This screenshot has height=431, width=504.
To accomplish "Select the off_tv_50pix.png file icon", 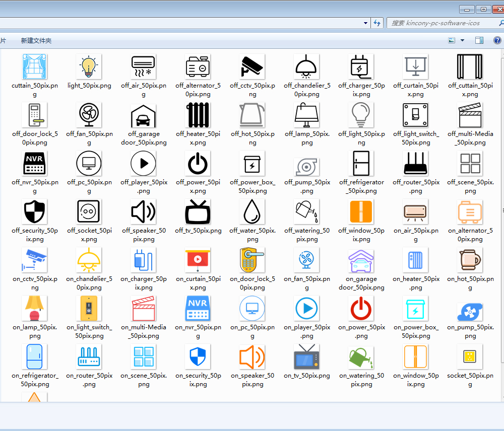I will point(198,211).
